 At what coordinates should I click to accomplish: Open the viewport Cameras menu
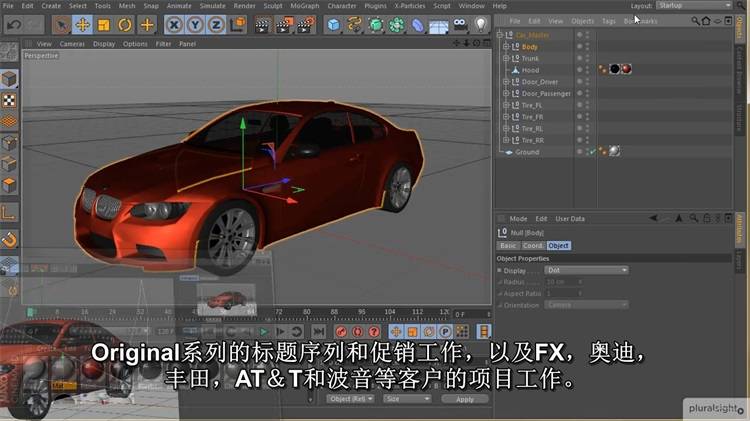(x=72, y=44)
